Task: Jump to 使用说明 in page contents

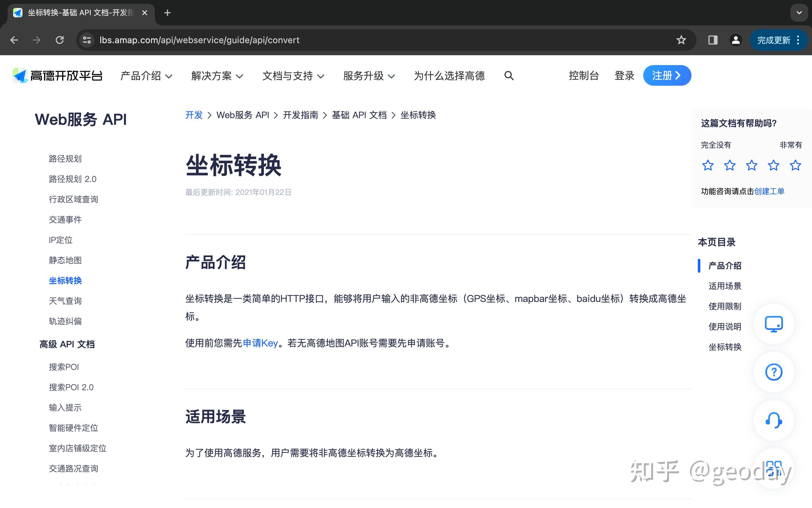Action: 725,327
